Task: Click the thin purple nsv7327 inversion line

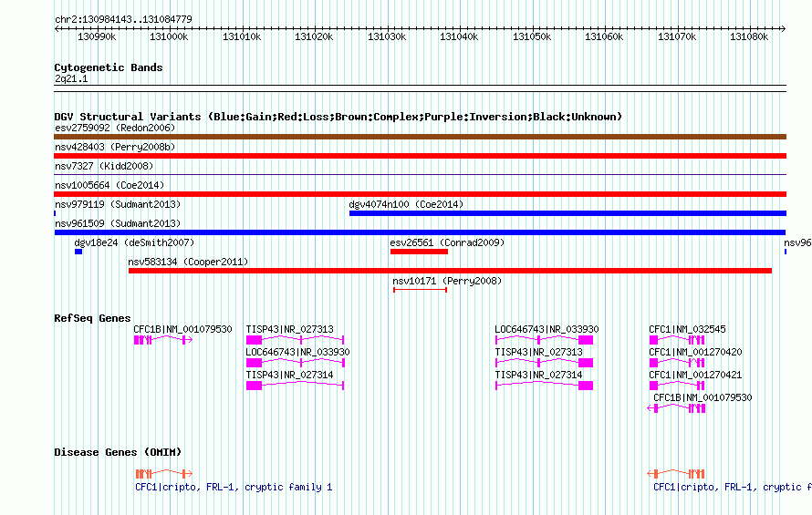Action: pyautogui.click(x=420, y=175)
